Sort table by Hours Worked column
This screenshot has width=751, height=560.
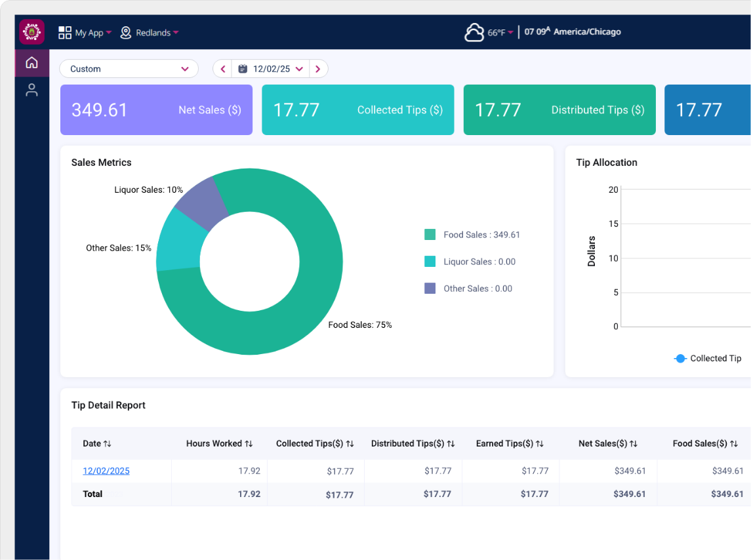point(219,444)
